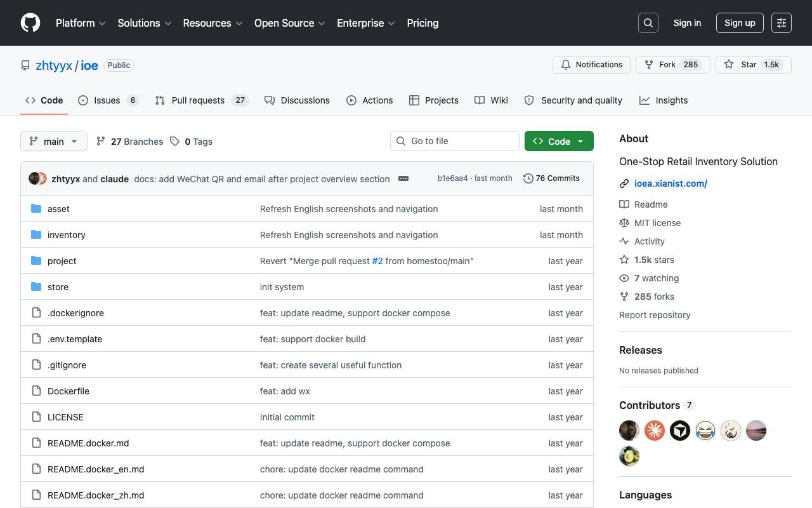Open the Security and quality tab
The image size is (812, 508).
573,100
